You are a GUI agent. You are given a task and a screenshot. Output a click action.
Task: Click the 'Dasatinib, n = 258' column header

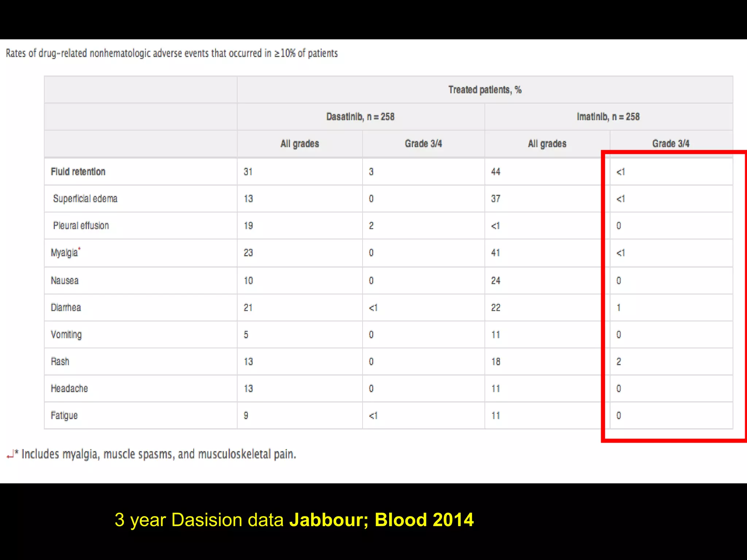360,117
